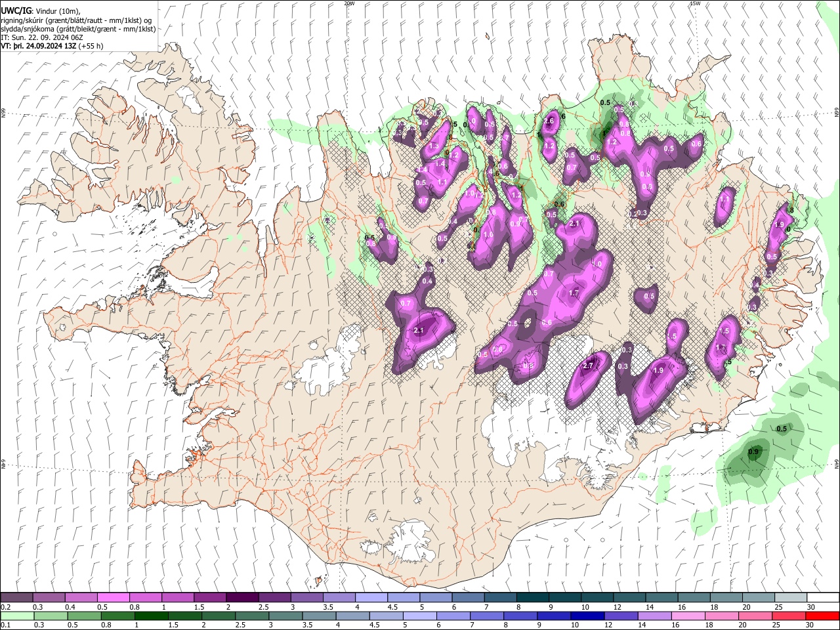Choose the bottom-row swatch between 2.5 and 3
Viewport: 840px width, 630px height.
(252, 616)
